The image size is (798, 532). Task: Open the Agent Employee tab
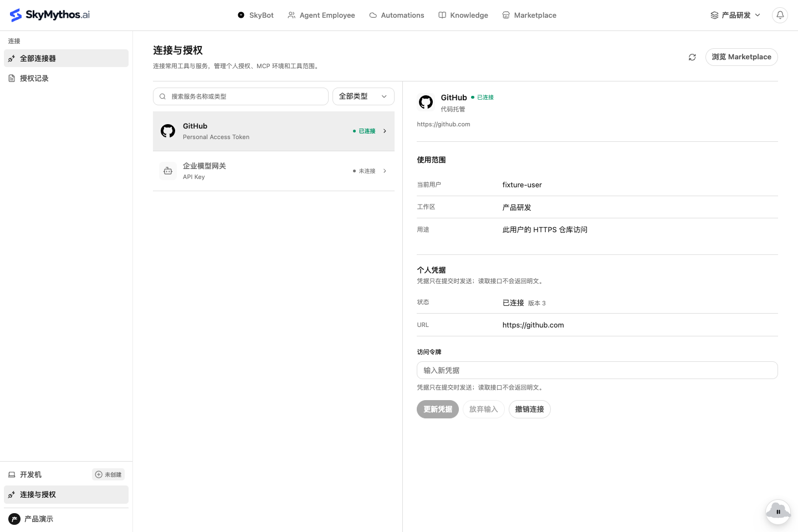click(321, 15)
